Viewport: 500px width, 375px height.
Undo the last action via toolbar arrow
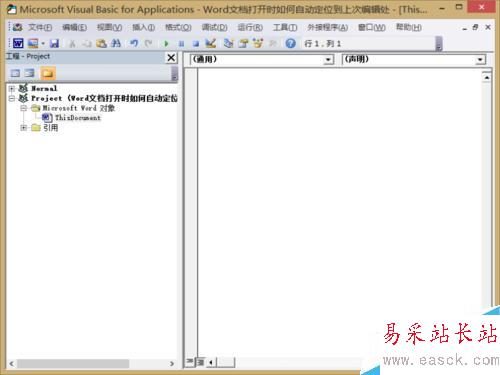(x=134, y=43)
